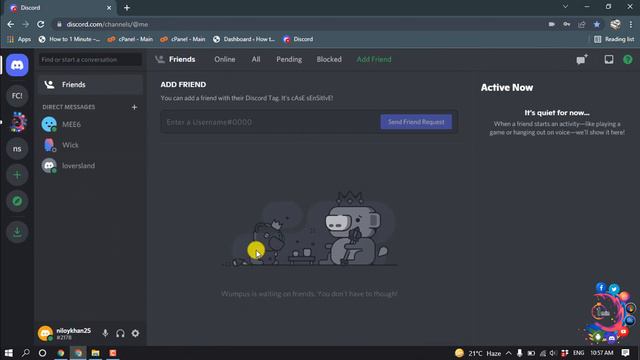Open the notification center icon
Viewport: 640px width, 360px height.
[x=625, y=353]
